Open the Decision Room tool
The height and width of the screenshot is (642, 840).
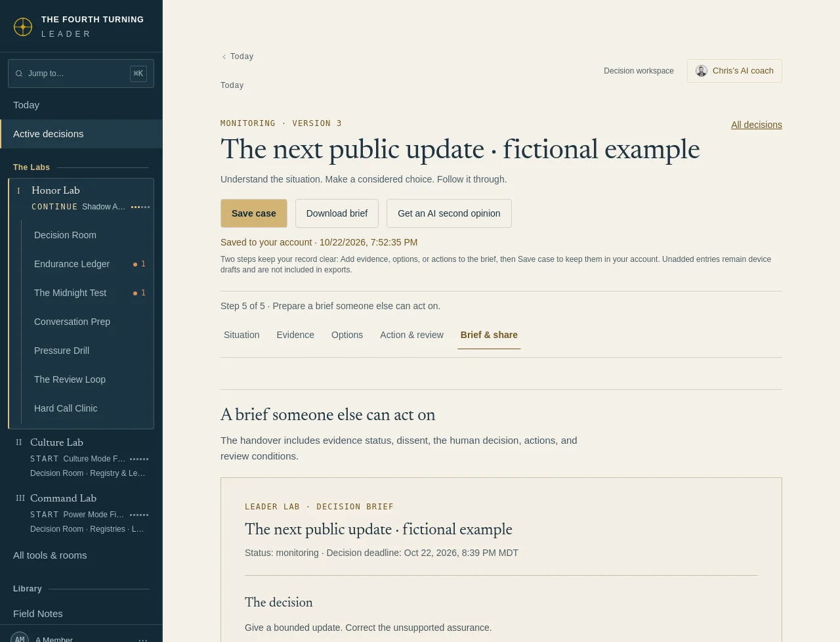pos(88,235)
